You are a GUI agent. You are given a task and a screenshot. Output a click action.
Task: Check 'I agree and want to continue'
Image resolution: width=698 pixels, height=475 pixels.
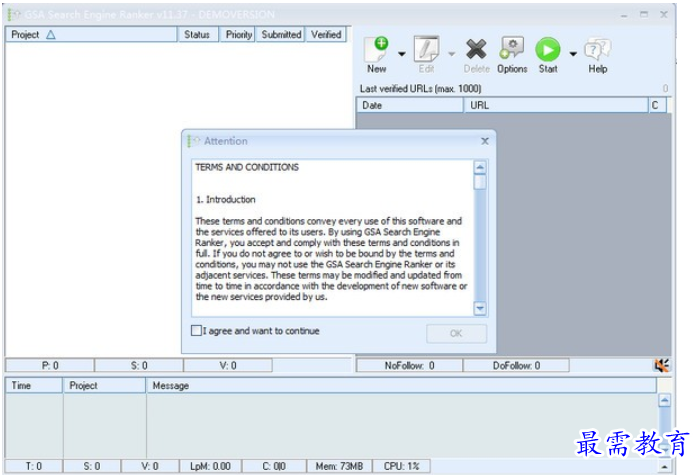196,330
